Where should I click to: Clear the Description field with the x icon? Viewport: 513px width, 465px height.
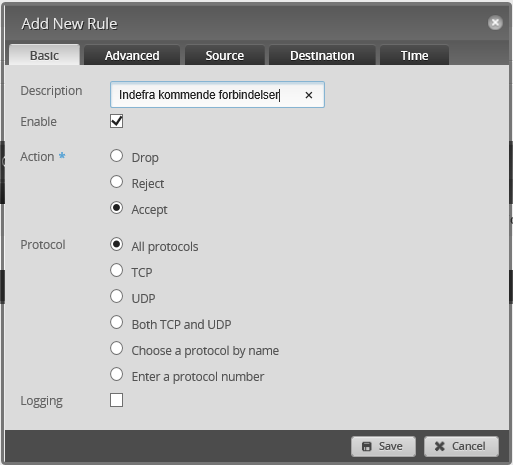click(x=309, y=95)
